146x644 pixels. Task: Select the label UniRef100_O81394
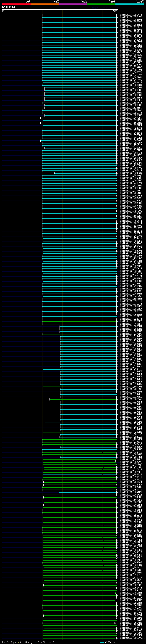click(x=131, y=70)
